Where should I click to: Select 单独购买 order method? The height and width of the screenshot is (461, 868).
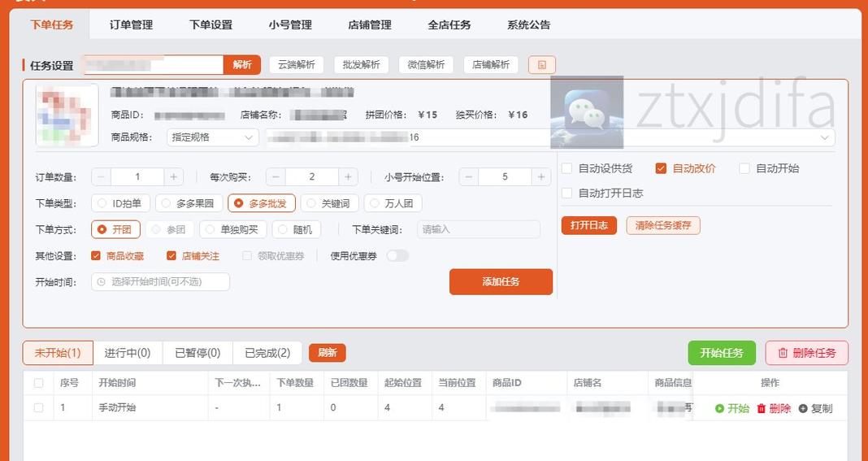click(233, 229)
